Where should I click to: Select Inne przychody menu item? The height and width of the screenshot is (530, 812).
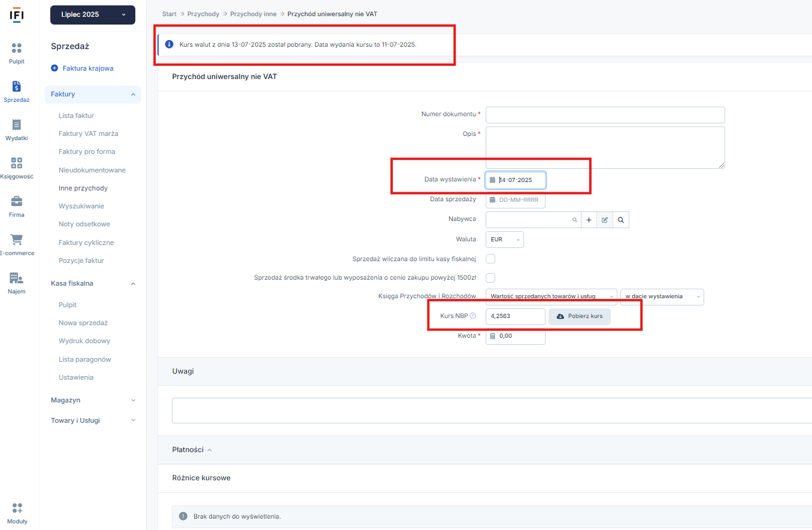tap(83, 188)
